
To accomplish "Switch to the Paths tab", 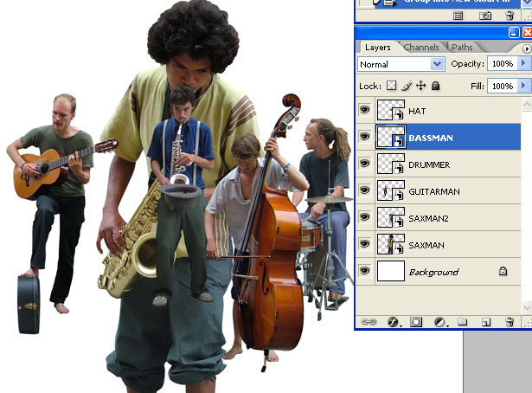I will [462, 47].
